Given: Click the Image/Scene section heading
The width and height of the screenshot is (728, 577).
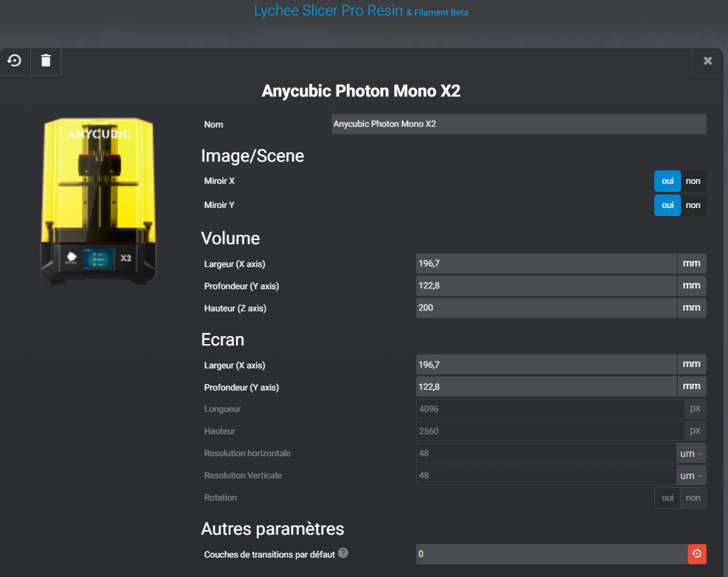Looking at the screenshot, I should point(252,156).
